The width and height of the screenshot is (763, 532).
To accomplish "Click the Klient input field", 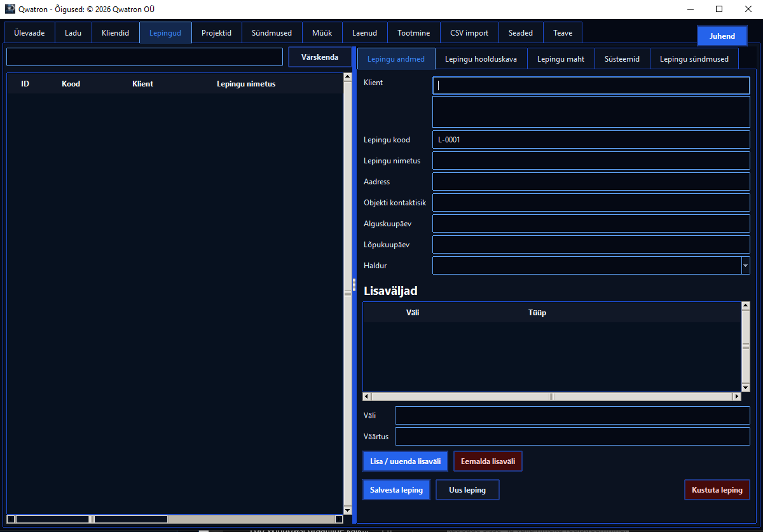I will (x=591, y=86).
